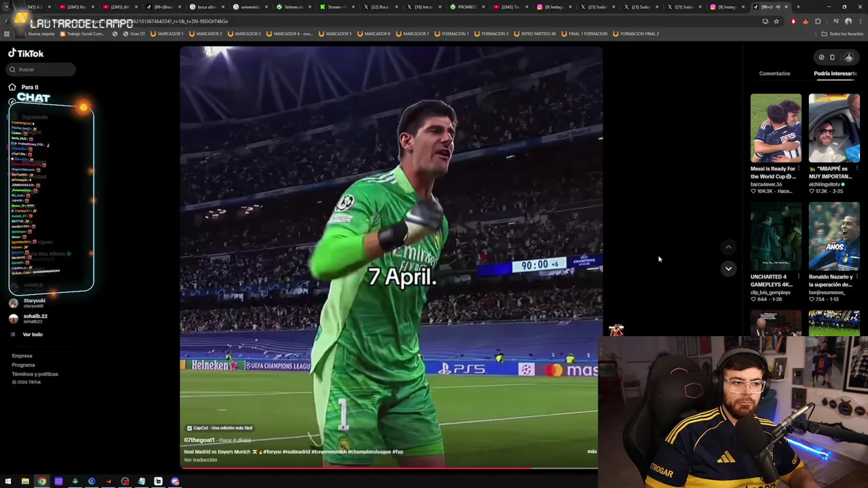This screenshot has width=868, height=488.
Task: Open the Programa footer link
Action: tap(23, 365)
